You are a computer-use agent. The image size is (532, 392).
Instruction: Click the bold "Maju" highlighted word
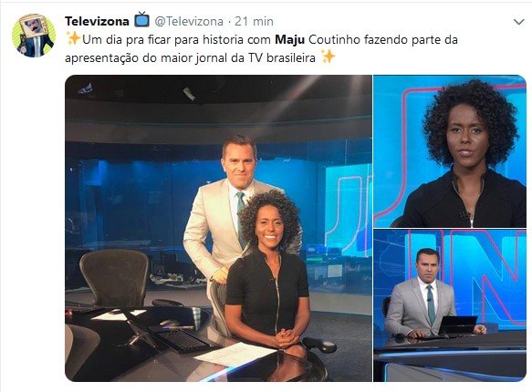(290, 39)
